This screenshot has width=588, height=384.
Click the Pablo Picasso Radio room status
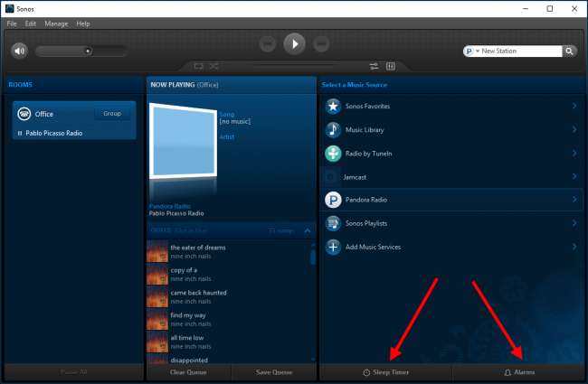click(x=53, y=133)
